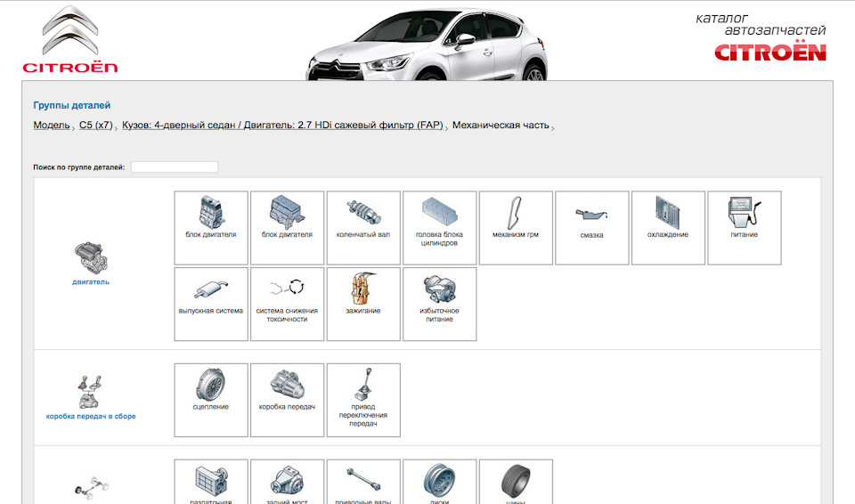The height and width of the screenshot is (504, 855).
Task: Choose the приводные валы drive shaft tile
Action: [363, 482]
